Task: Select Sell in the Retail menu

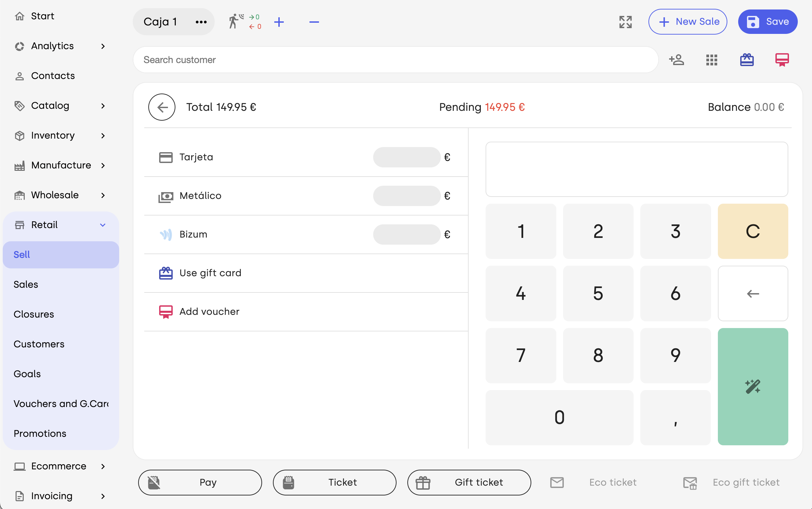Action: [x=61, y=255]
